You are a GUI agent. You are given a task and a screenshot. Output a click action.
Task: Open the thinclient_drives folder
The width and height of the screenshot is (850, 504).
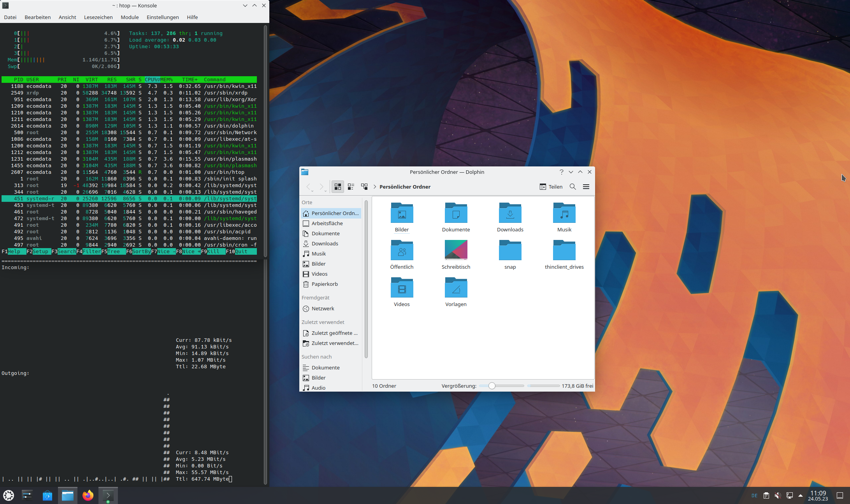click(x=564, y=250)
